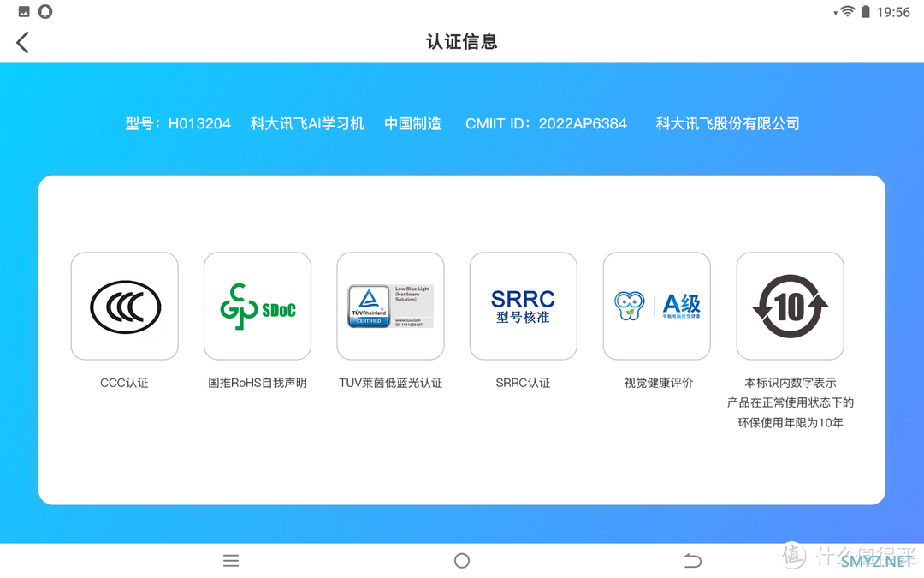Open the TUV Rheinland certified badge
Viewport: 924px width, 578px height.
(x=391, y=306)
